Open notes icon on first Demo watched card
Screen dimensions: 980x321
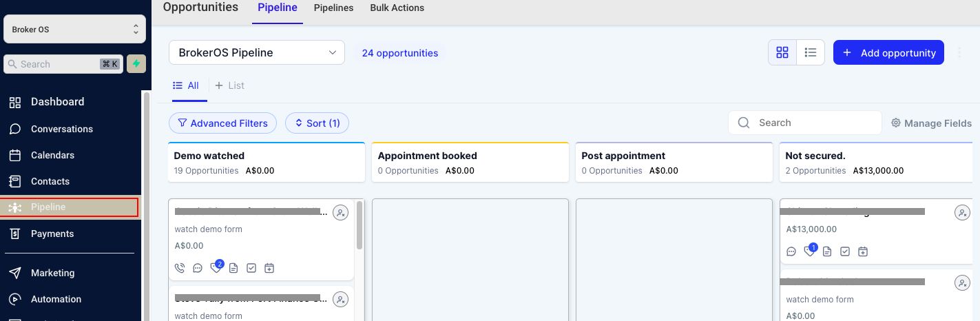(233, 268)
